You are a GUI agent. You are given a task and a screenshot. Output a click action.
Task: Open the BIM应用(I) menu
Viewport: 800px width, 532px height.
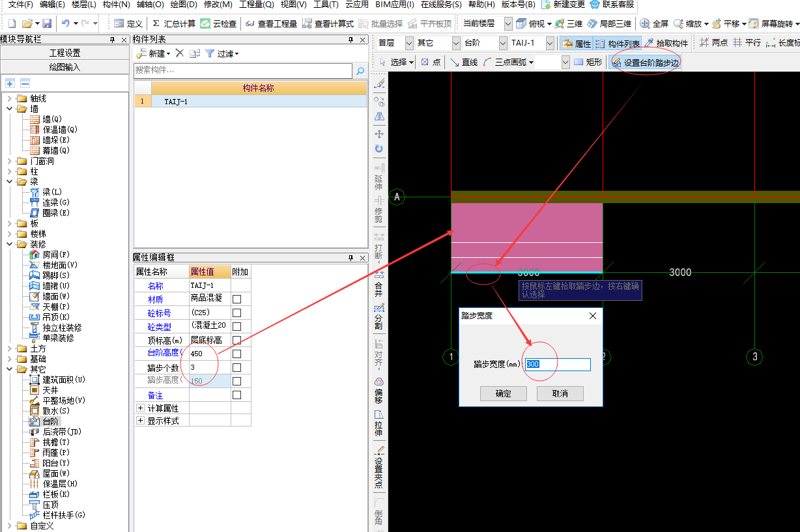pos(395,5)
